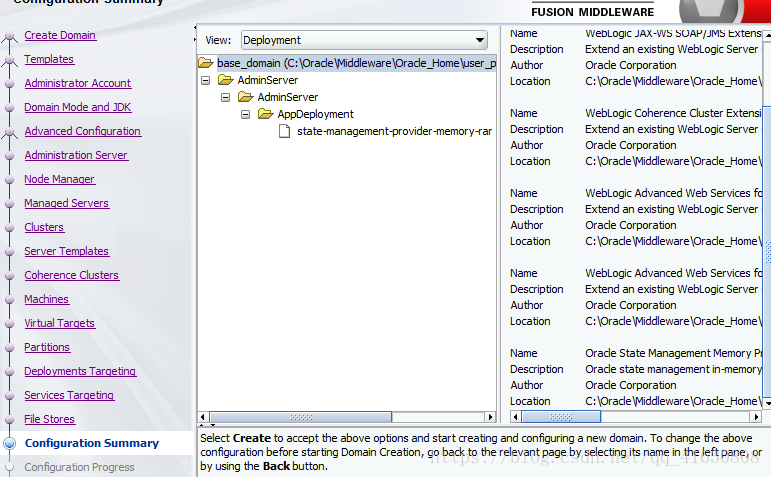
Task: Click the top-level AdminServer folder icon
Action: coord(226,80)
